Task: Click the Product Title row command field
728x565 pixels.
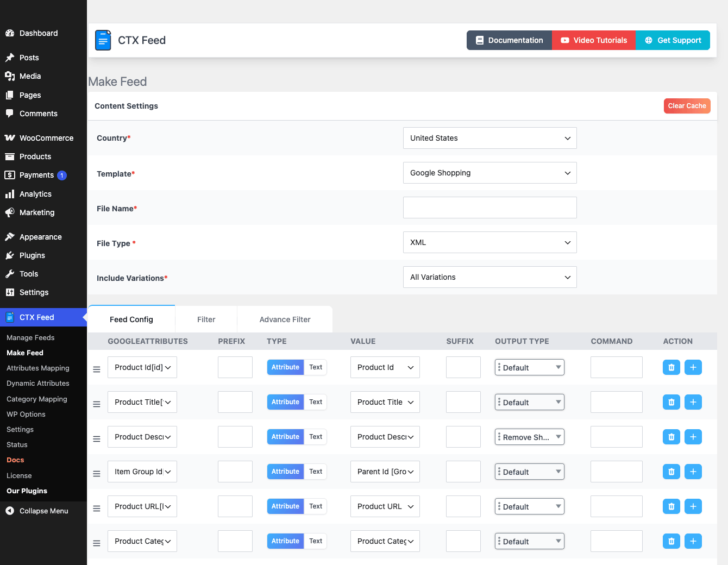Action: 617,402
